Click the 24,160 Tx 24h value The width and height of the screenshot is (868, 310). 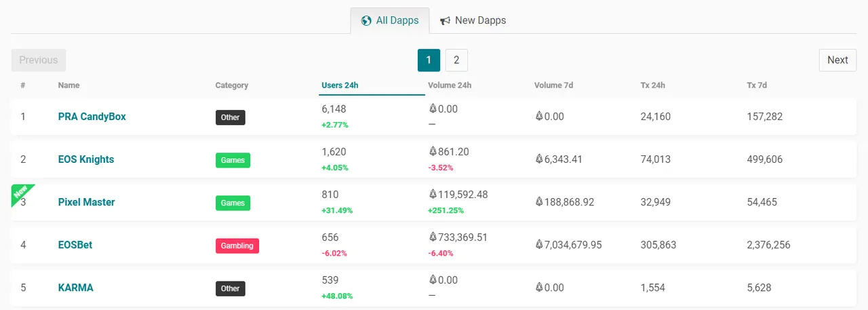coord(656,117)
